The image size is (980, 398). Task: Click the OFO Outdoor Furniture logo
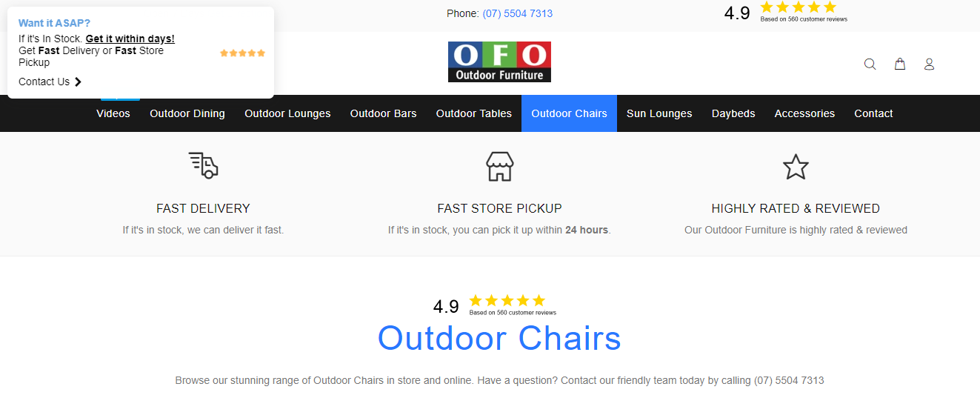point(499,62)
